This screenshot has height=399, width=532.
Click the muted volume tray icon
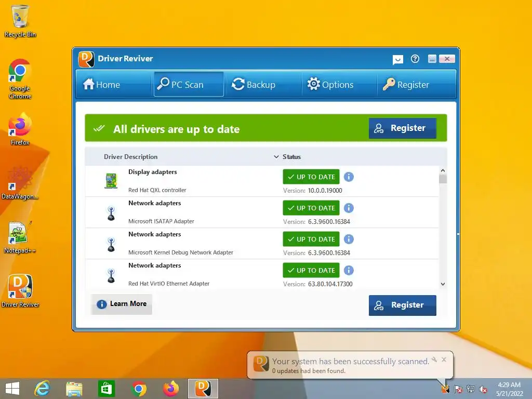pyautogui.click(x=483, y=389)
